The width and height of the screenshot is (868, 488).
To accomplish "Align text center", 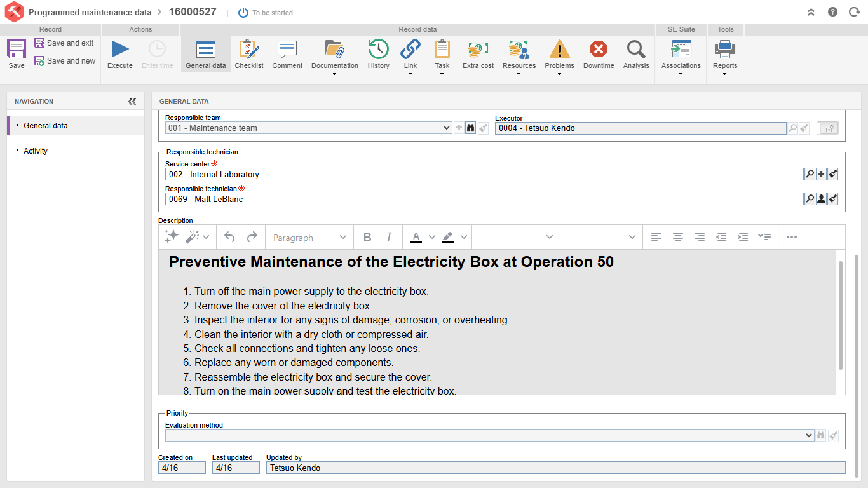I will coord(678,237).
